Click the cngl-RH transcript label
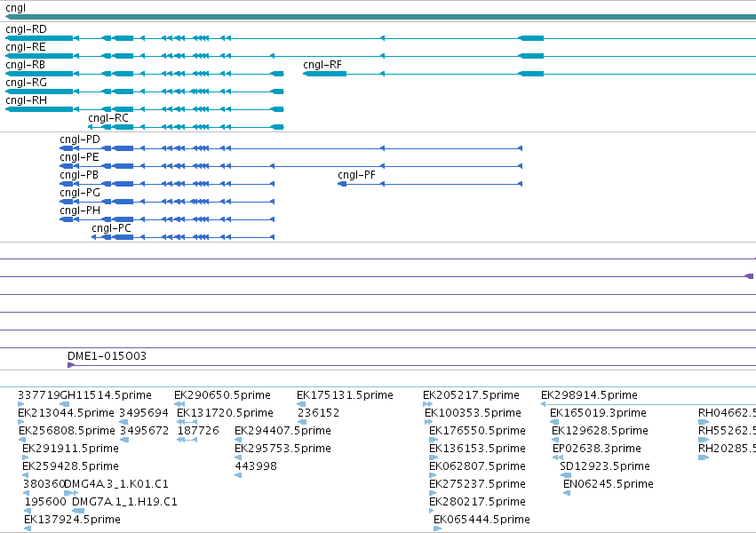Viewport: 756px width, 533px height. [x=26, y=100]
